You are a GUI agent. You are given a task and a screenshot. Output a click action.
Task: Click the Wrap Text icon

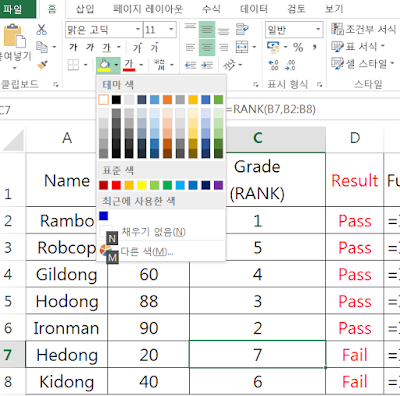pos(242,30)
